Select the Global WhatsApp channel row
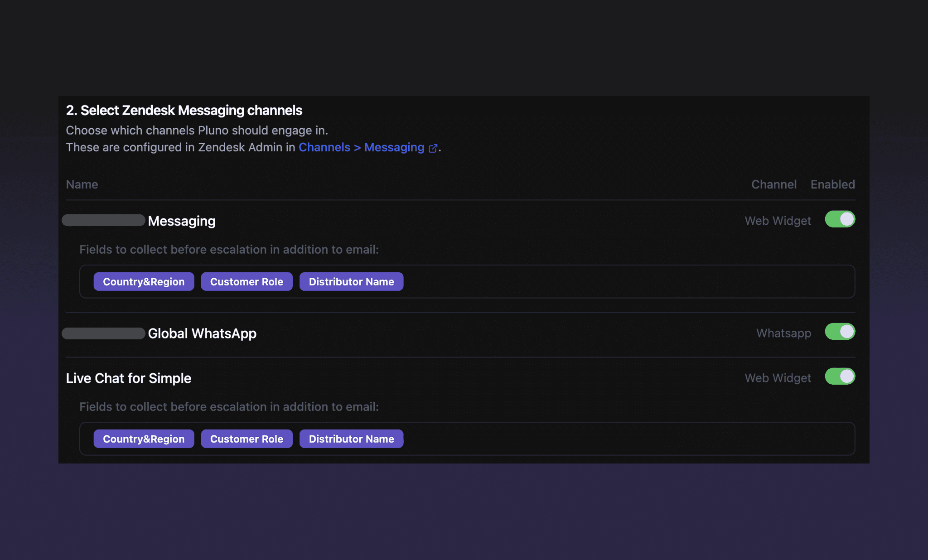Image resolution: width=928 pixels, height=560 pixels. 202,333
